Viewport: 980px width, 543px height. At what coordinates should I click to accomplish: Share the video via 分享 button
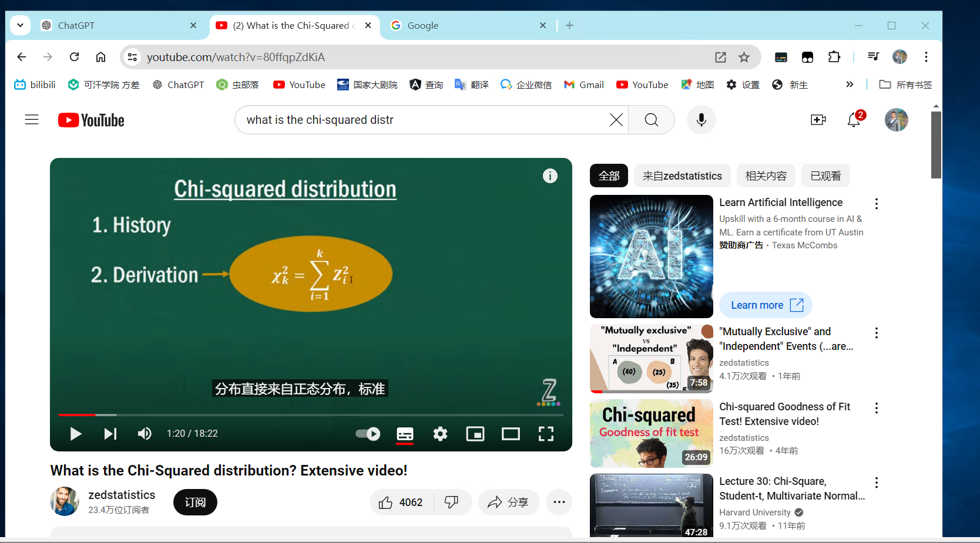(x=509, y=502)
